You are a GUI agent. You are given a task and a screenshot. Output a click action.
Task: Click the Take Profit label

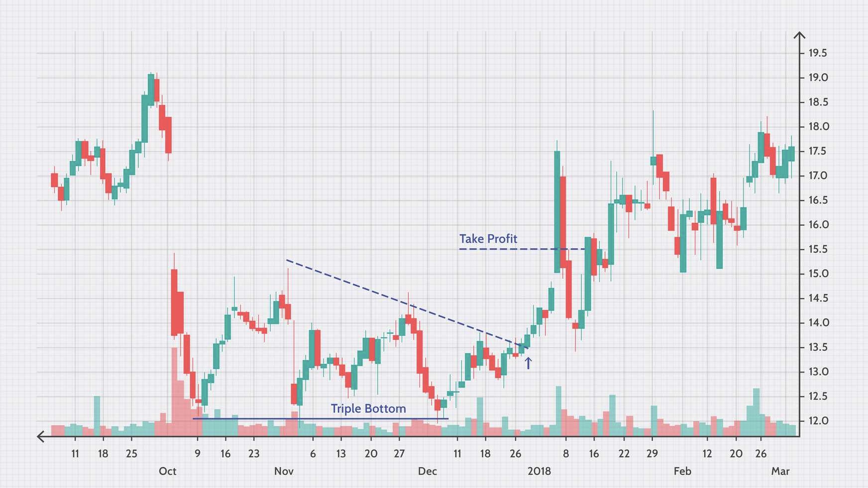[x=488, y=239]
